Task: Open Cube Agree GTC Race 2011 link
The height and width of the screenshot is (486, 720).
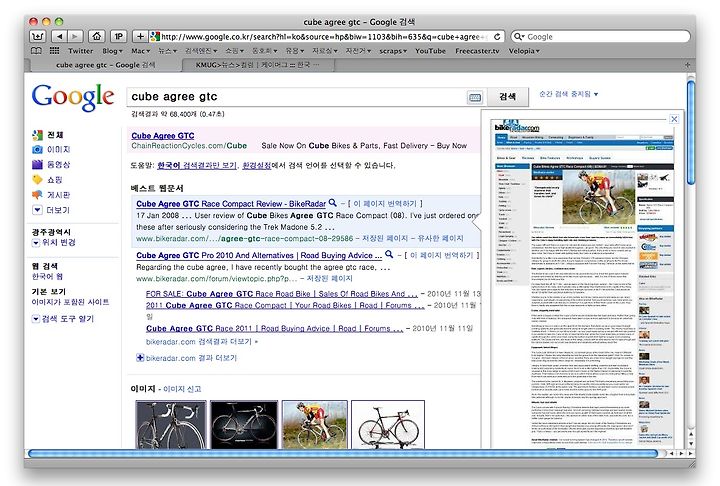Action: pyautogui.click(x=275, y=328)
